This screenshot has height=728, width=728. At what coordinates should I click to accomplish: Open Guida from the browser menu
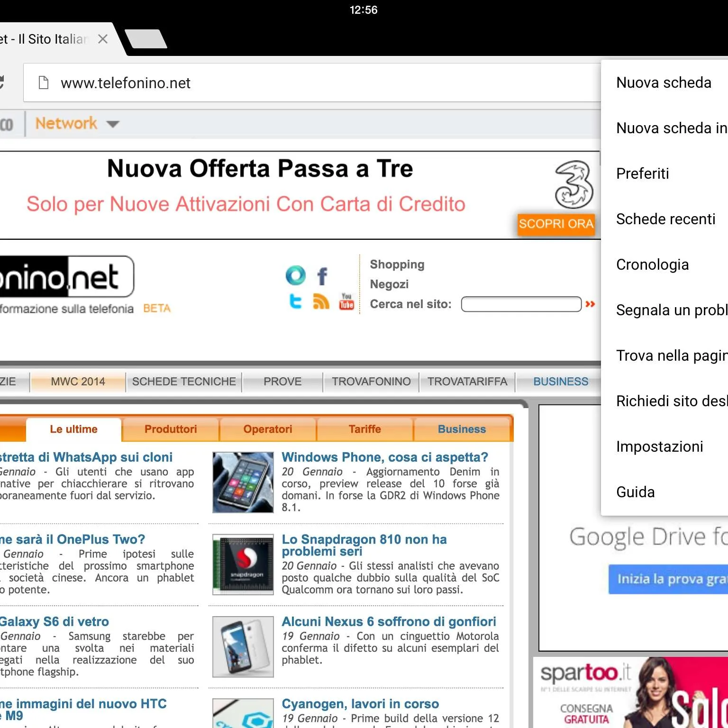(664, 492)
